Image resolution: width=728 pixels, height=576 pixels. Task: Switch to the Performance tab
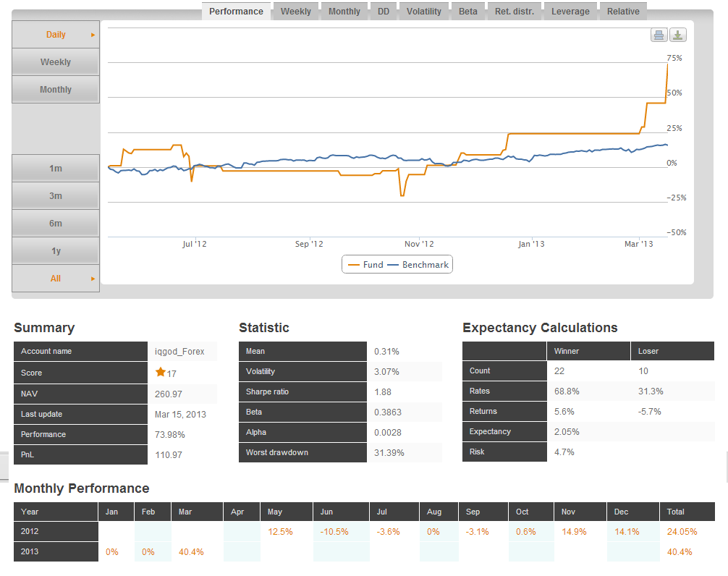(236, 11)
